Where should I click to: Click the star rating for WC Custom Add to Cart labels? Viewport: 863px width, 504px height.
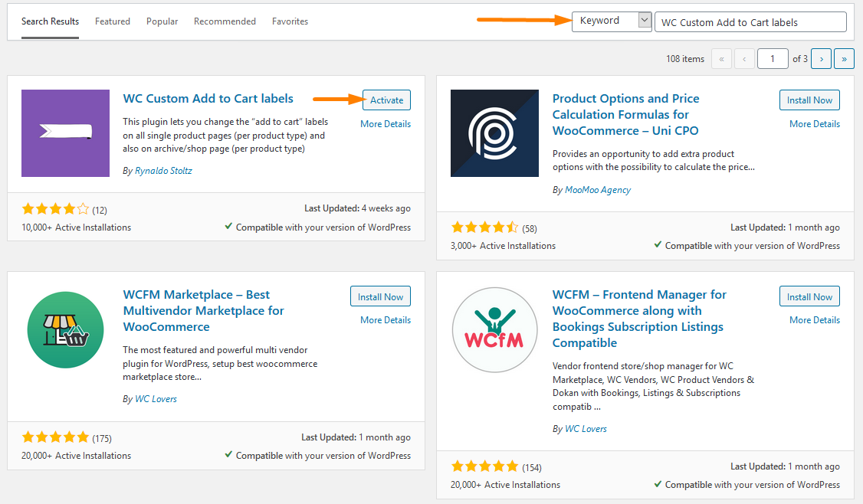tap(55, 209)
